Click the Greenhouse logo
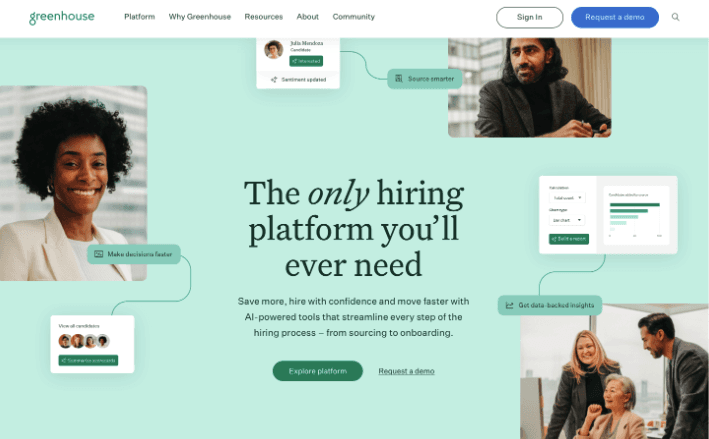709x439 pixels. point(62,17)
